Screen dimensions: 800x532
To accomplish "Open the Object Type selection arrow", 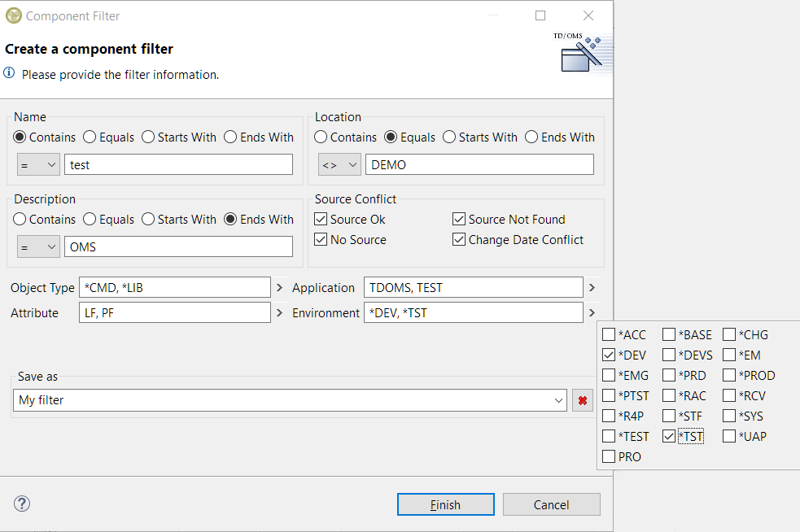I will (x=280, y=288).
